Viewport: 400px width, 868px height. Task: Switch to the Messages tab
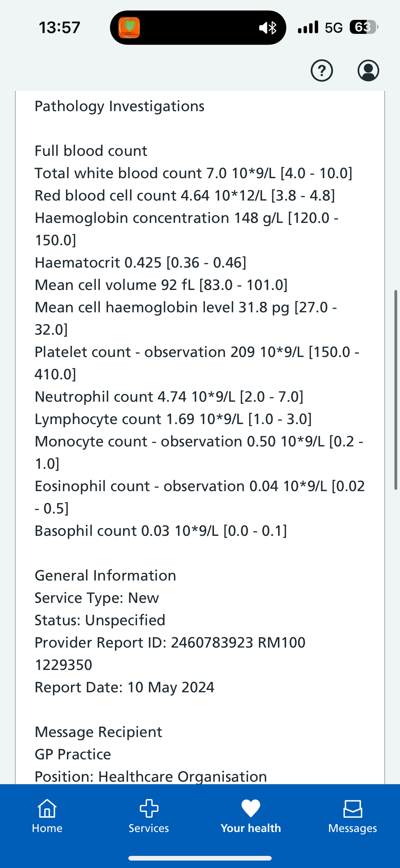coord(353,816)
